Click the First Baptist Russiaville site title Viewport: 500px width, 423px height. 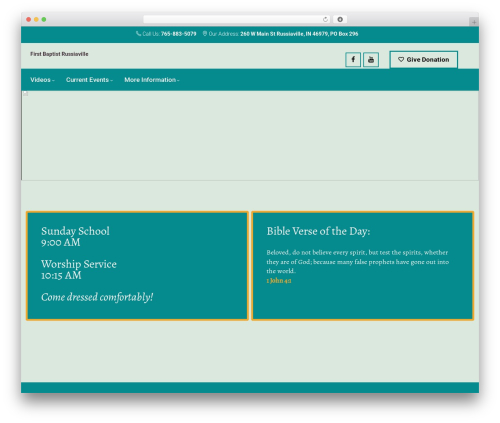pos(59,54)
